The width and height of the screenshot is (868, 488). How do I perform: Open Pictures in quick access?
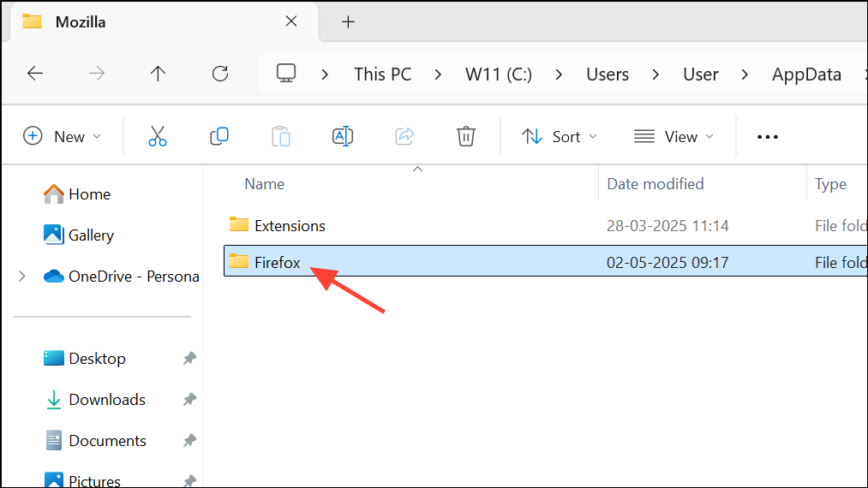[x=94, y=481]
